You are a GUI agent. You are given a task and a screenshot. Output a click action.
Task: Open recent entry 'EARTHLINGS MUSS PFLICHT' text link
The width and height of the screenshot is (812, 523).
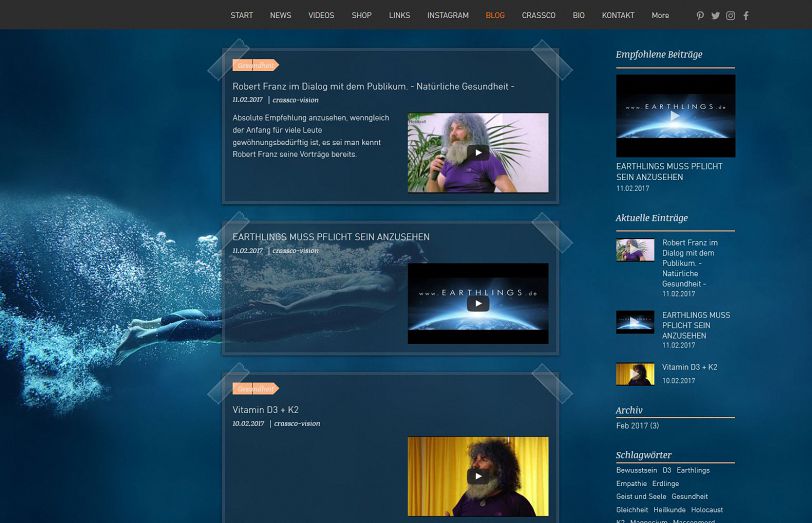point(696,325)
